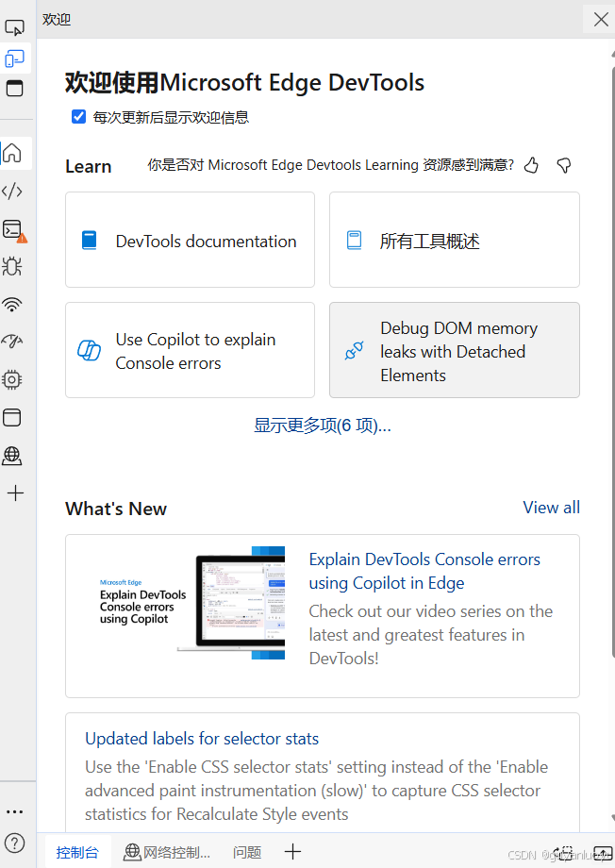Click the link icon on Detached Elements card
615x868 pixels.
(355, 350)
